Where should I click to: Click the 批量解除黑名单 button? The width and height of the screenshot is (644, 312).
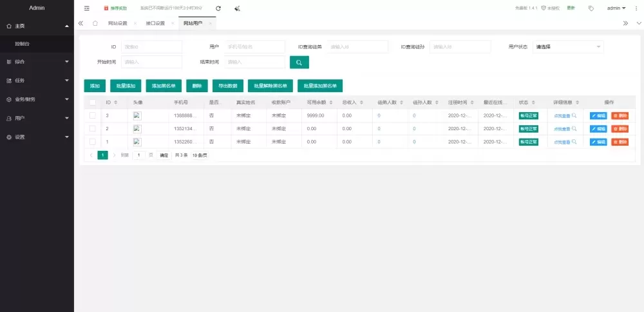click(x=270, y=86)
